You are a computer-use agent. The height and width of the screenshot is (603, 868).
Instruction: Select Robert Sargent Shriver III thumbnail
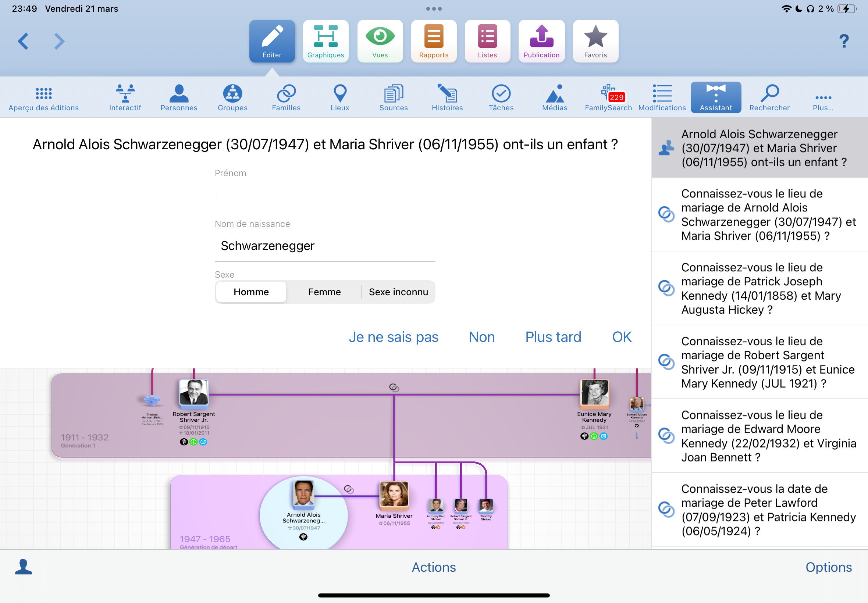[461, 506]
